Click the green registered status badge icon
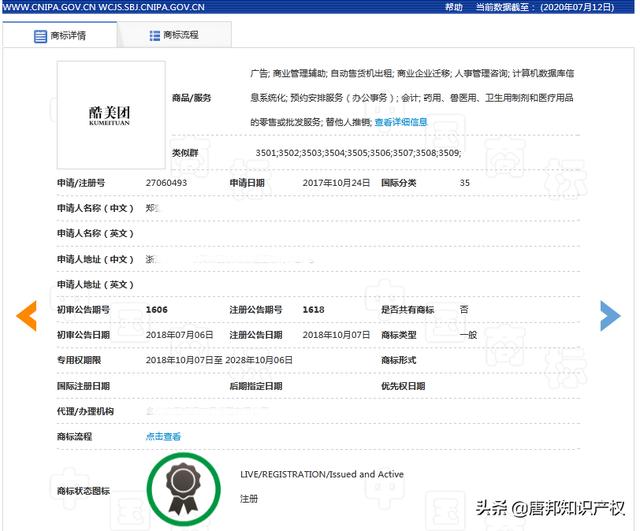640x531 pixels. click(x=184, y=489)
